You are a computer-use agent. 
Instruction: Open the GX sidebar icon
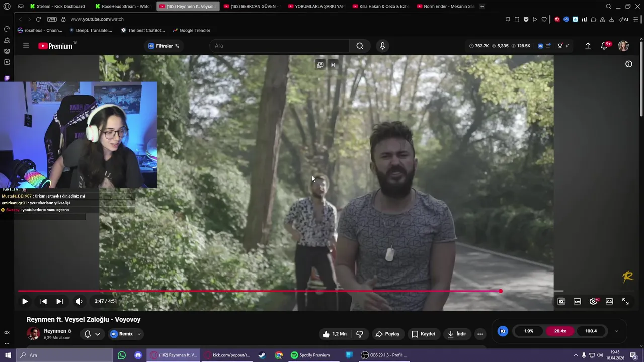pos(7,332)
